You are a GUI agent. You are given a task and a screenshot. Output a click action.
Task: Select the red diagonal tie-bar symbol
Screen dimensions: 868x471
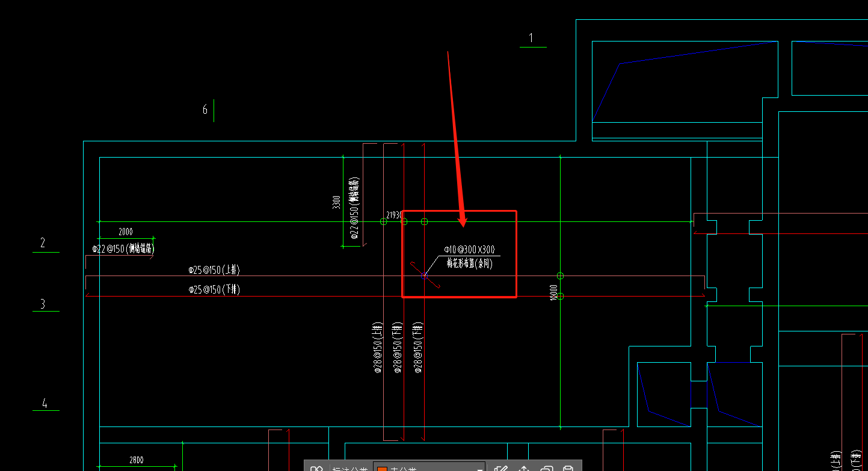tap(425, 275)
